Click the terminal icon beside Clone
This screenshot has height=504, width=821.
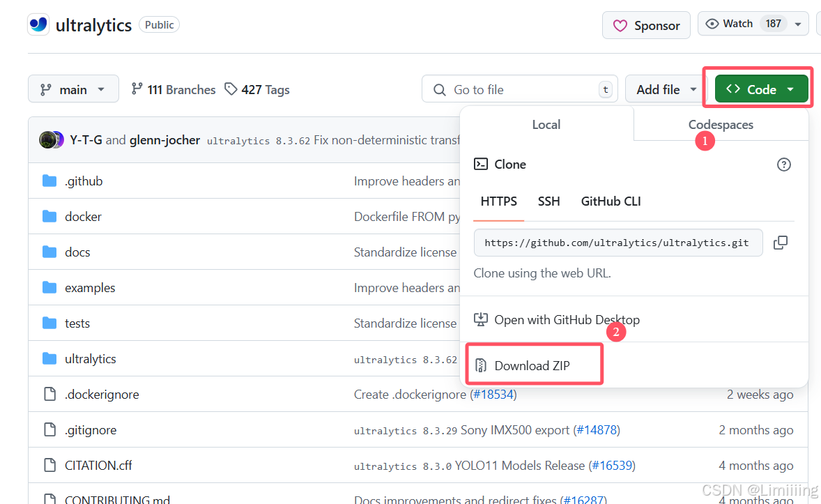coord(481,164)
